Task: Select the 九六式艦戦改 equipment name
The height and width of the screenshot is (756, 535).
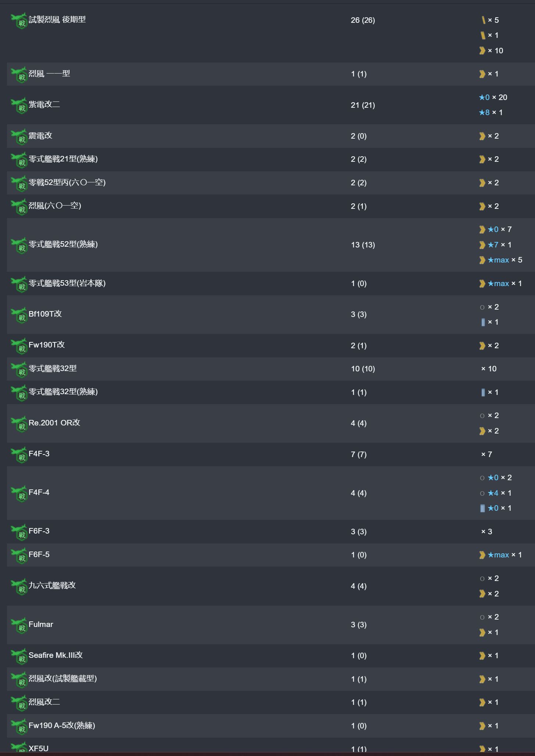Action: click(x=52, y=585)
